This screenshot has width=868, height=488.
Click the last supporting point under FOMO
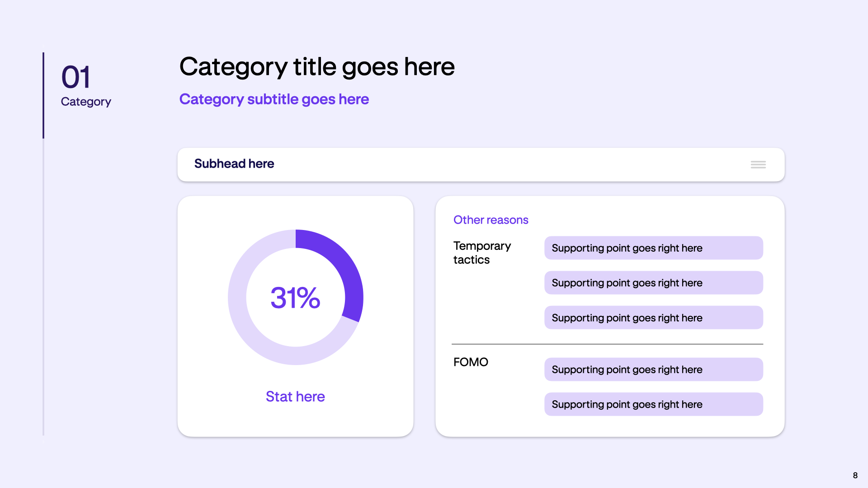654,404
